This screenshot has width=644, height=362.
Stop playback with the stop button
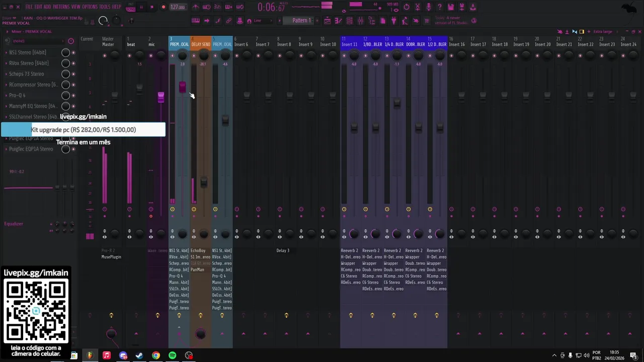(151, 7)
